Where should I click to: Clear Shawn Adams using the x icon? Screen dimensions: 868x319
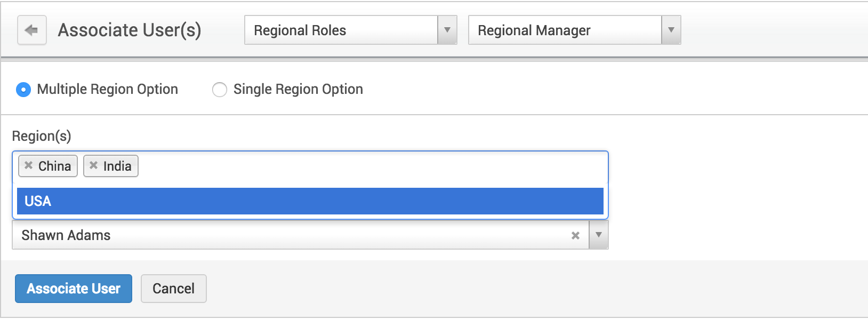(575, 235)
